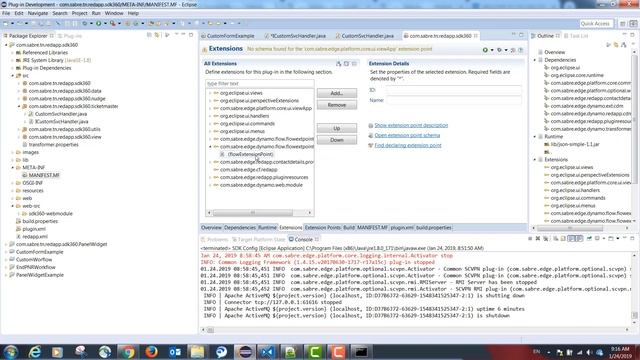
Task: Click the help icon in Extensions header
Action: [x=520, y=50]
